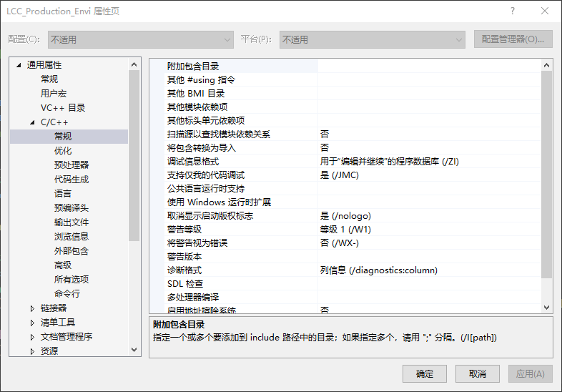The image size is (562, 392).
Task: Click the 配置管理器 button
Action: pos(513,39)
